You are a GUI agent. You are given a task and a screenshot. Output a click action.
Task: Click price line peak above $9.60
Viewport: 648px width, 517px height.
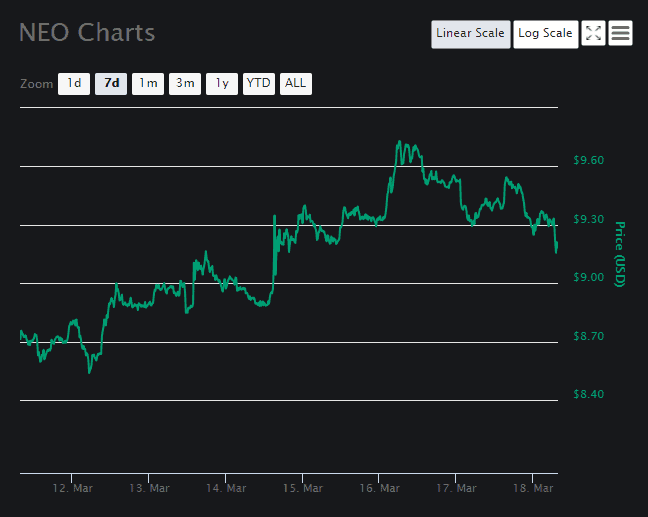tap(399, 142)
